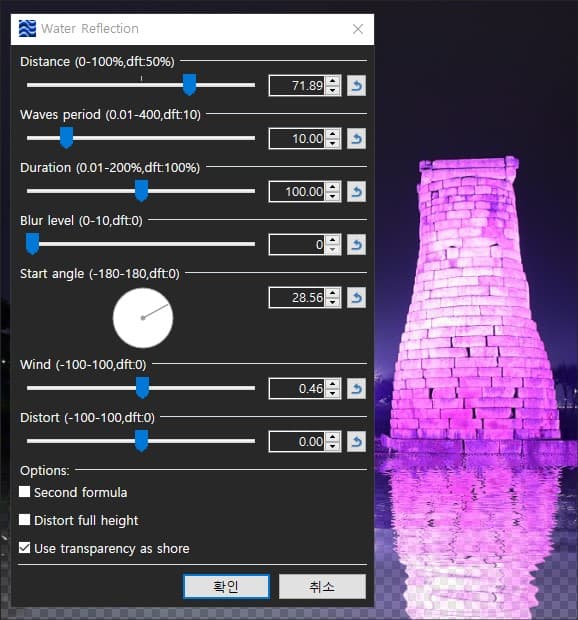Click the Duration slider handle

[142, 191]
